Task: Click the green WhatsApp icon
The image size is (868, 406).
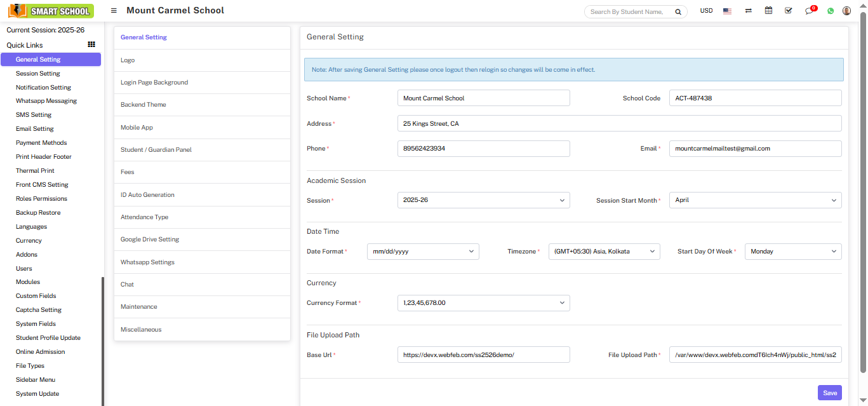Action: [x=831, y=11]
